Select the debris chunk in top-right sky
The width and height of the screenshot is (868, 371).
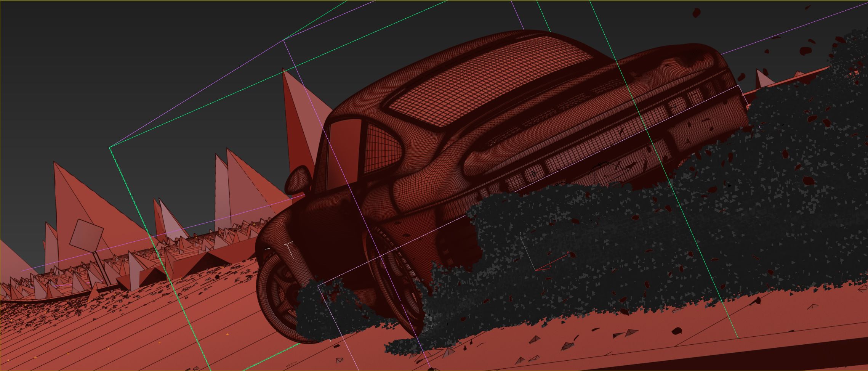coord(696,13)
